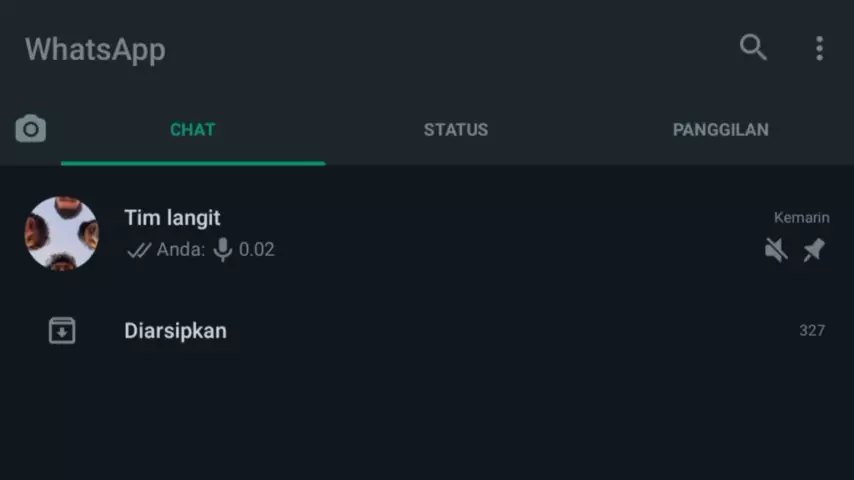The height and width of the screenshot is (480, 854).
Task: Click the archive box icon
Action: pyautogui.click(x=62, y=330)
